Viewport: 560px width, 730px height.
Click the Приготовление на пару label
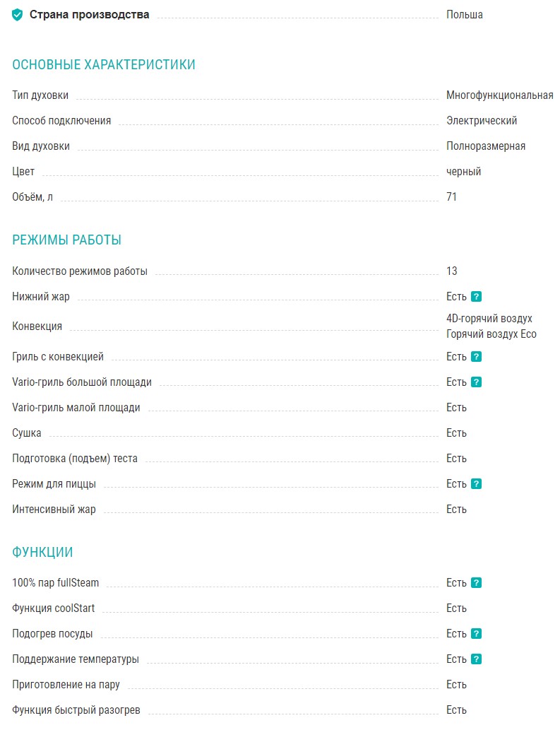(66, 685)
